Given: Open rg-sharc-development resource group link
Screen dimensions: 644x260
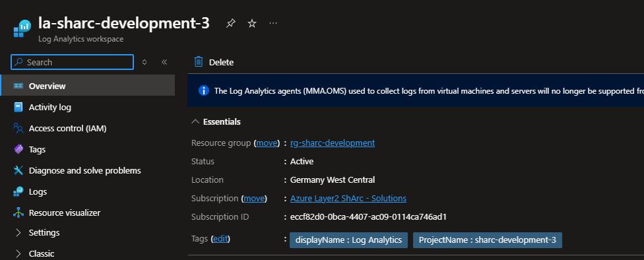Looking at the screenshot, I should 333,143.
